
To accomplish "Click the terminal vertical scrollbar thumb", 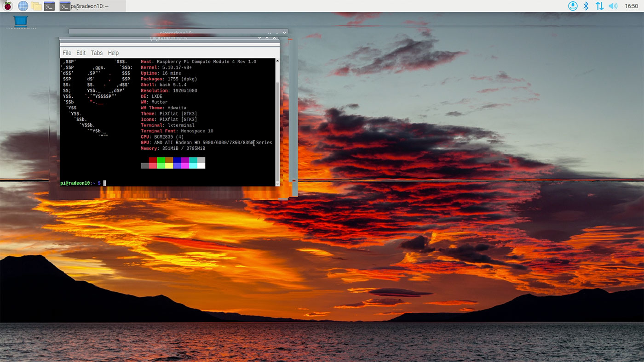I will (277, 131).
